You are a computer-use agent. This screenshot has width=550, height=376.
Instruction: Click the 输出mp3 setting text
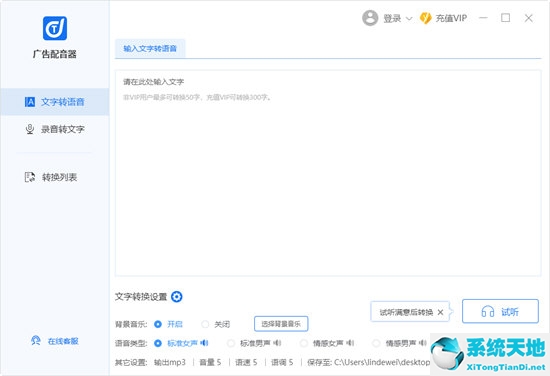click(x=170, y=362)
